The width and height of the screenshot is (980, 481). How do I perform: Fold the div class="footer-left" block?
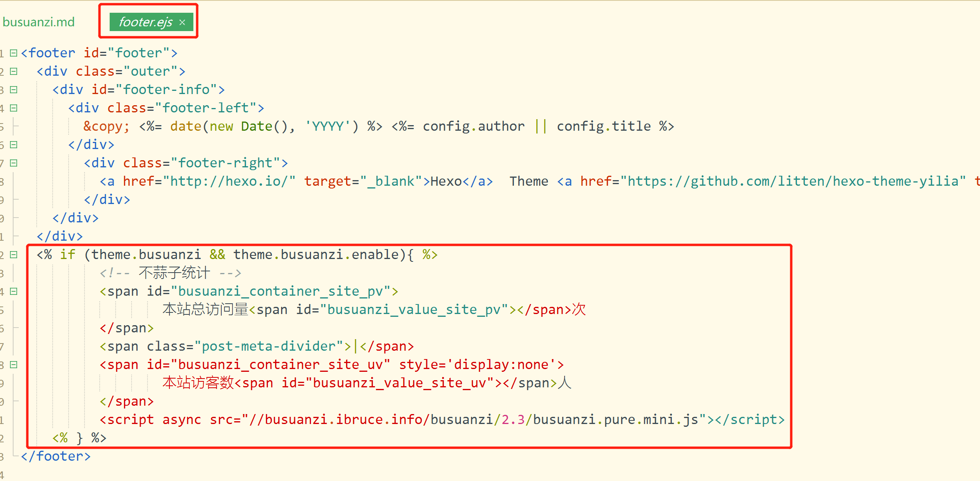[x=14, y=108]
